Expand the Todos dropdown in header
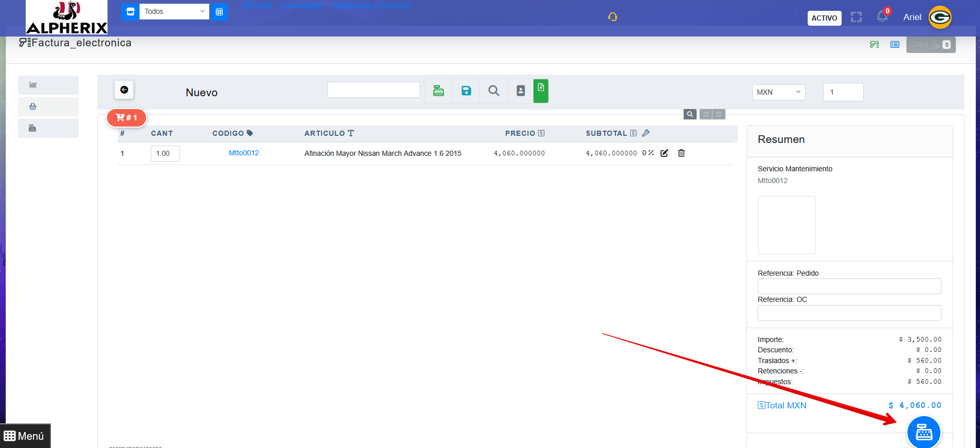Image resolution: width=980 pixels, height=448 pixels. (174, 11)
